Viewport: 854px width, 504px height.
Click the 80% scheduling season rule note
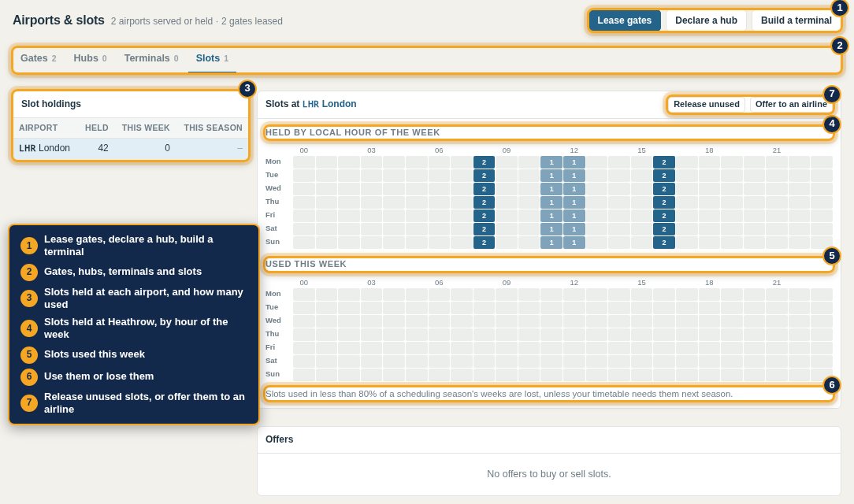coord(499,394)
